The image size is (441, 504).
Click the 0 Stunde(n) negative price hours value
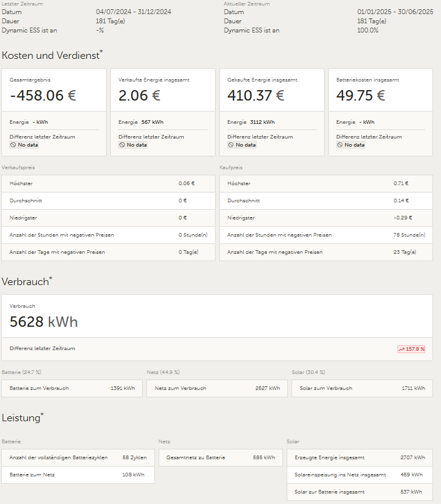pos(193,235)
